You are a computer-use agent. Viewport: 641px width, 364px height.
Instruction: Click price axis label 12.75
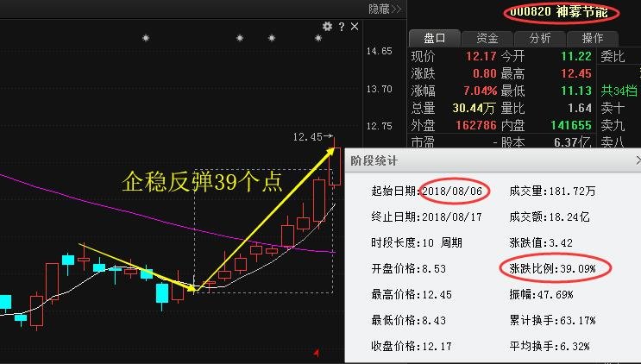379,126
